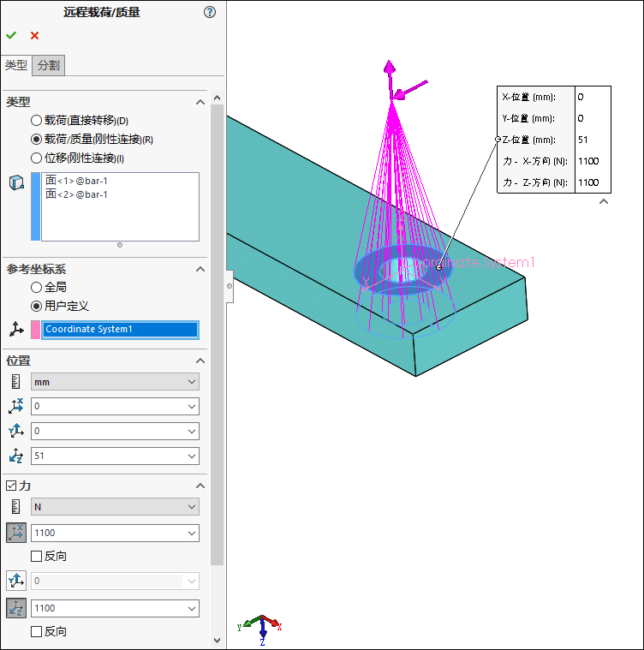Image resolution: width=644 pixels, height=650 pixels.
Task: Click the force unit ruler icon
Action: tap(15, 507)
